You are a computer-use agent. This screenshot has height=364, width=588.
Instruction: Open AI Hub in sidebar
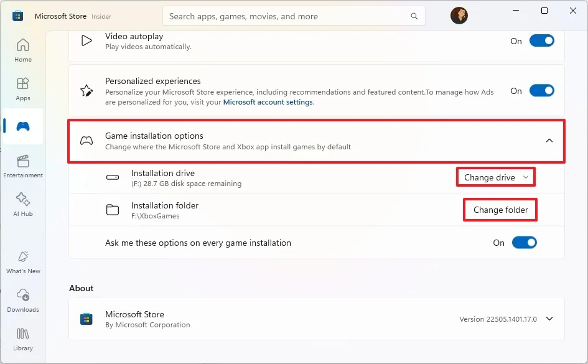23,204
